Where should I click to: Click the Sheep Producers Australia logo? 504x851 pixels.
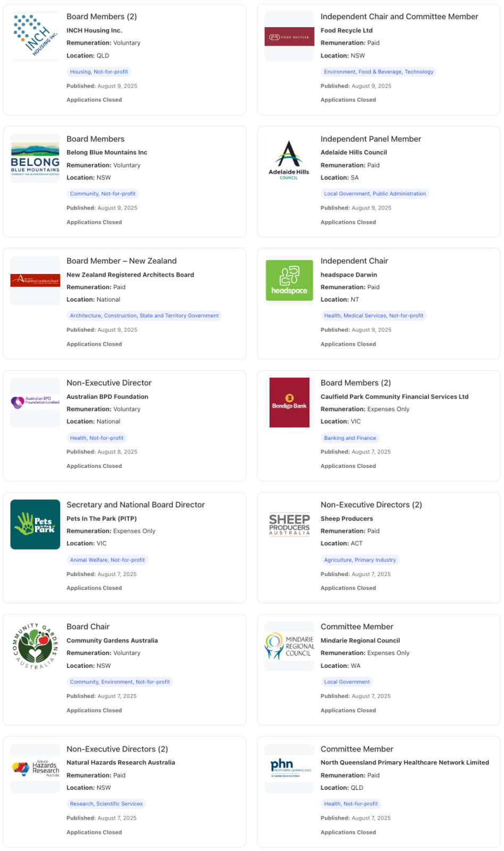[289, 524]
